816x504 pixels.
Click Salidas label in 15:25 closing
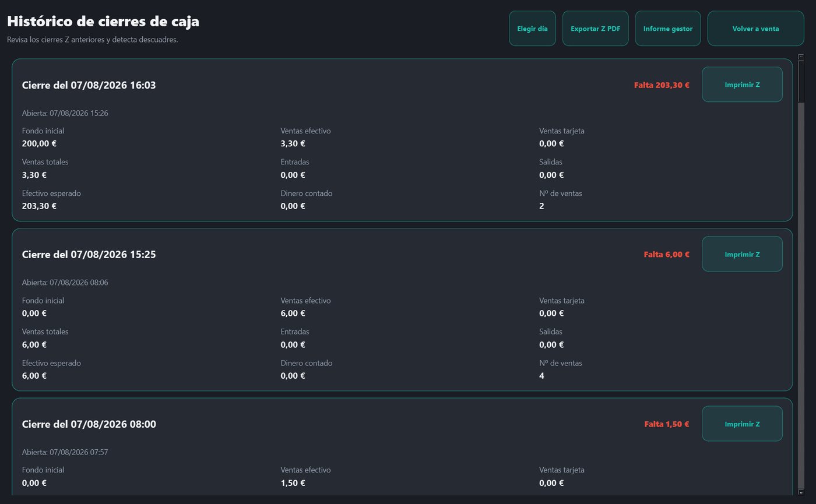click(551, 332)
